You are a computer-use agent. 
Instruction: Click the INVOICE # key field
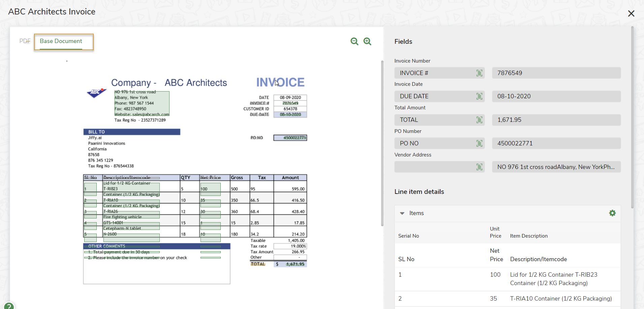coord(439,73)
